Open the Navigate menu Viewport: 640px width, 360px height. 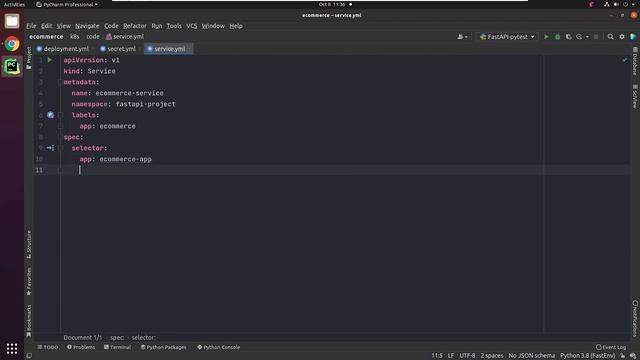pos(87,26)
